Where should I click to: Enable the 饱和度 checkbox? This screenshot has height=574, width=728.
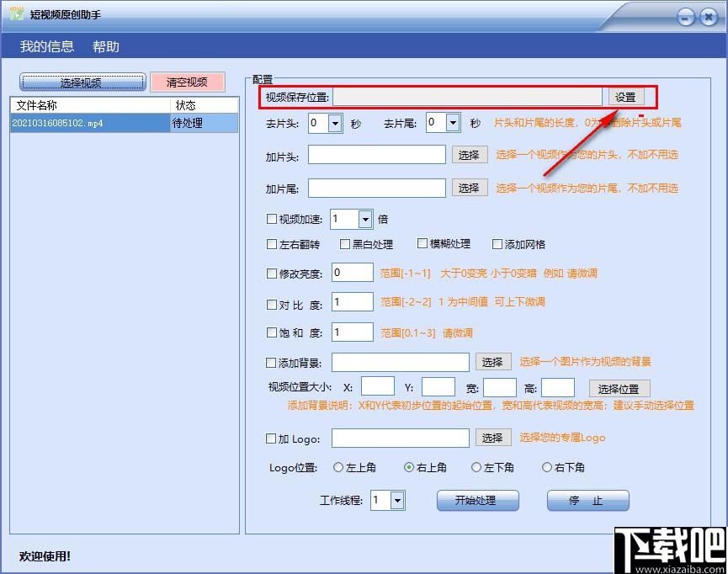pyautogui.click(x=272, y=332)
